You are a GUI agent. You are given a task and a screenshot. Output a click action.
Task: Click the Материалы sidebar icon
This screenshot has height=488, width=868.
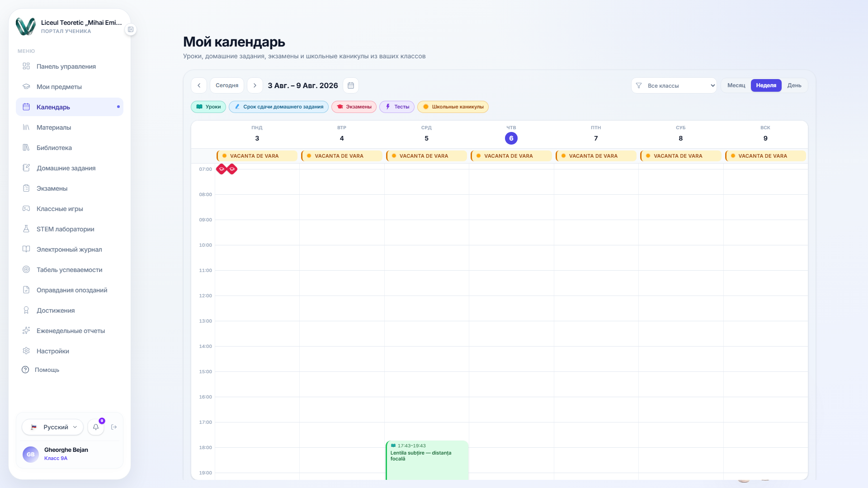pos(26,127)
